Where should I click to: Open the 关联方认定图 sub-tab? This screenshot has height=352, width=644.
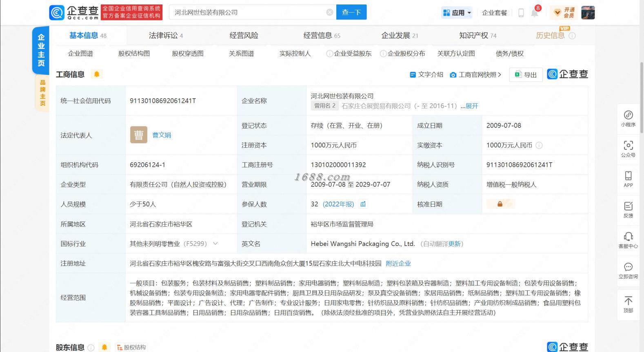click(456, 53)
